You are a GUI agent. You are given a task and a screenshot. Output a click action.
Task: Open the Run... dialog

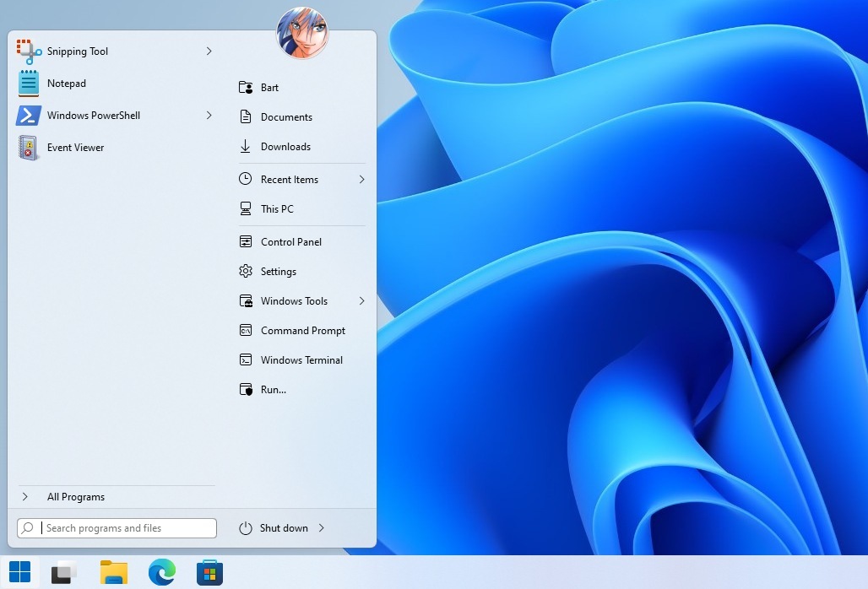pos(273,390)
